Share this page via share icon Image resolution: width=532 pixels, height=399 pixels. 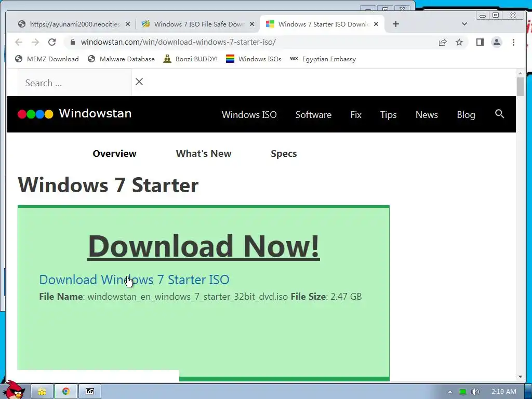tap(443, 42)
